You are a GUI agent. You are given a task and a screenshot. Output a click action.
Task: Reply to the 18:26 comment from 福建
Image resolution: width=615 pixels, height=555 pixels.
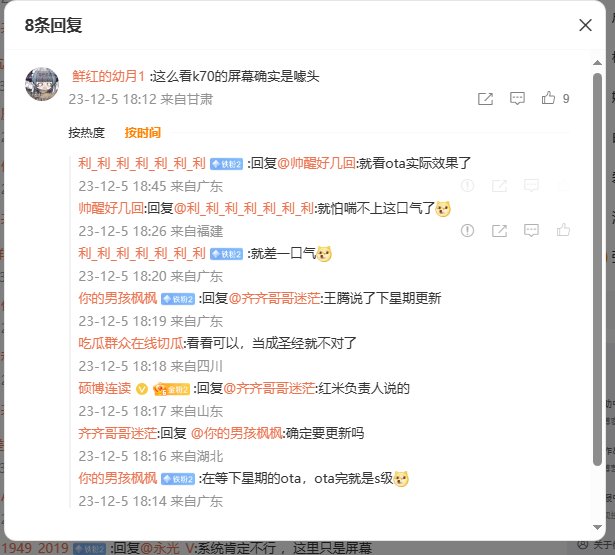[531, 230]
